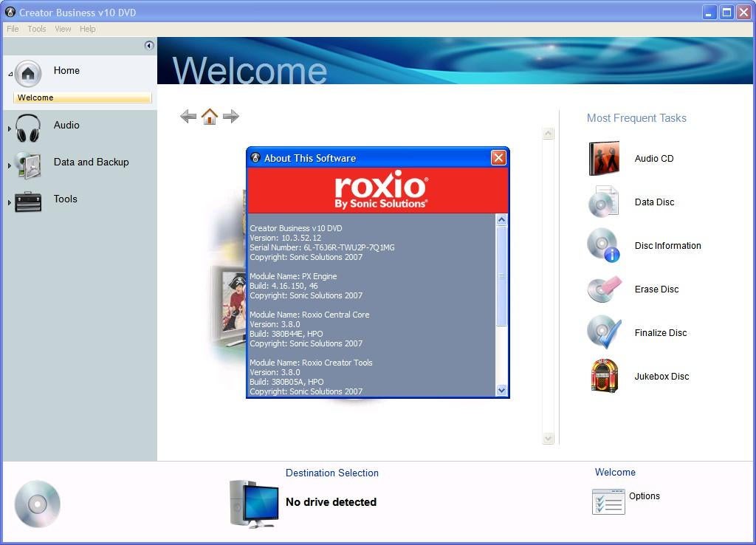The width and height of the screenshot is (756, 545).
Task: Expand the Tools category
Action: [10, 201]
